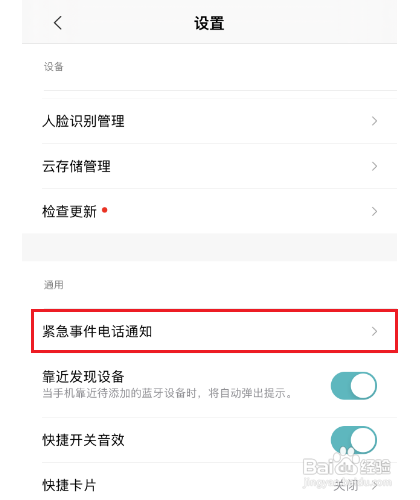Click the 设备 section header
The height and width of the screenshot is (500, 420).
(54, 67)
